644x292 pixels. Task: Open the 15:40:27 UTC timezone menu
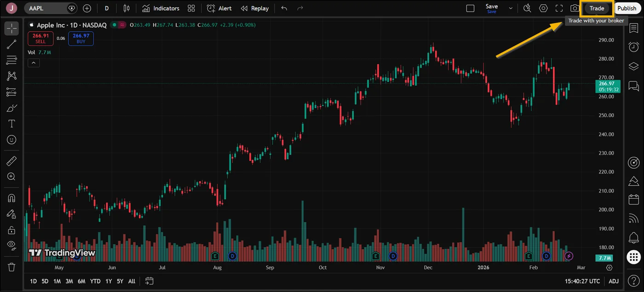point(582,281)
